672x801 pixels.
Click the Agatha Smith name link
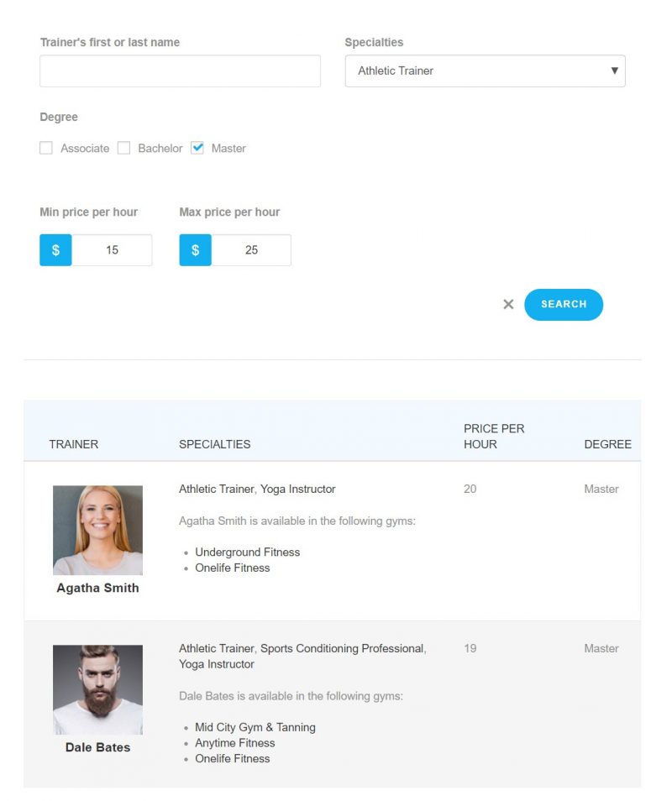coord(97,588)
